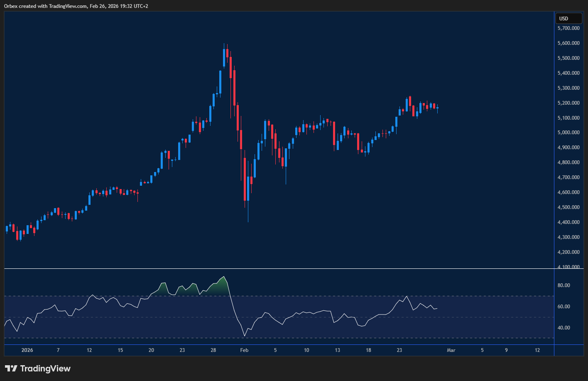Image resolution: width=588 pixels, height=381 pixels.
Task: Click the green overbought peak in oscillator
Action: pos(224,279)
